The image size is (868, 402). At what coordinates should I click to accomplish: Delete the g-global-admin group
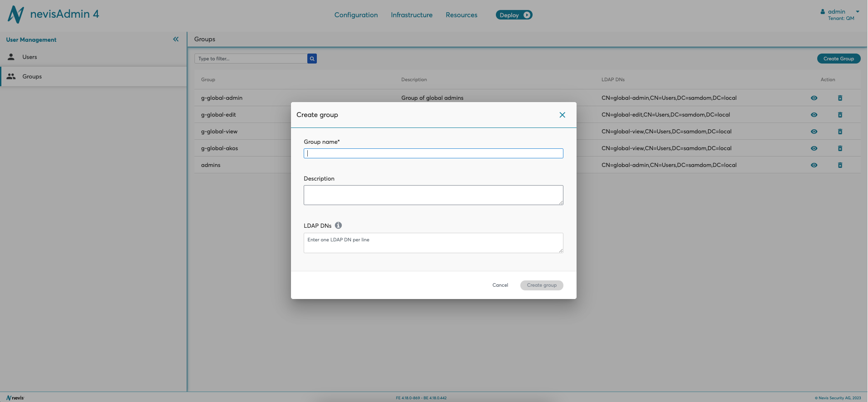(839, 98)
